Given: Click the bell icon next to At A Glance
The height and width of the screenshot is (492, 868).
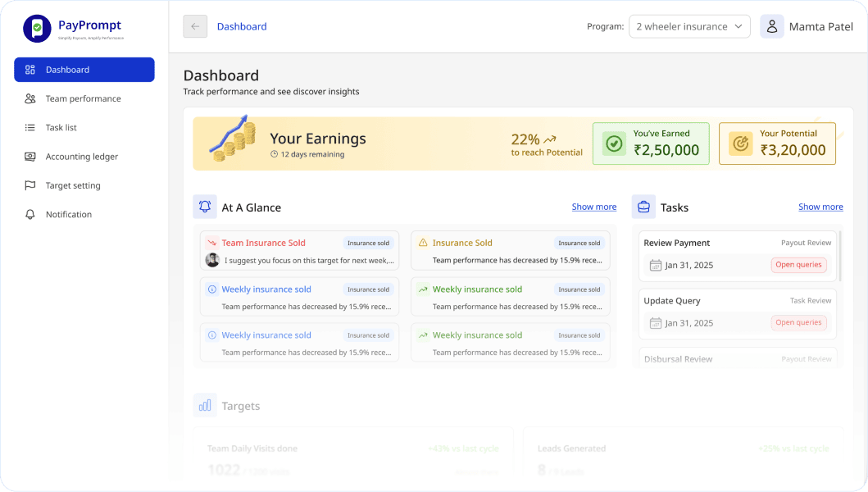Looking at the screenshot, I should (x=205, y=207).
